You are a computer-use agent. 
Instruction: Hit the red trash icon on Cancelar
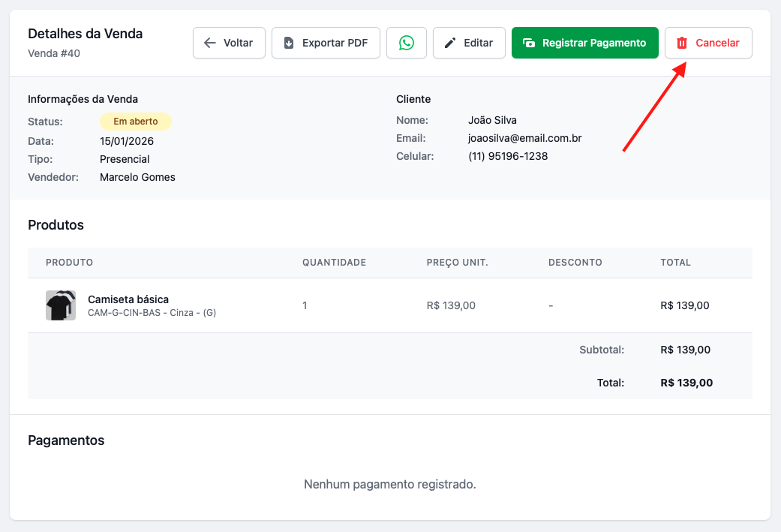coord(682,43)
